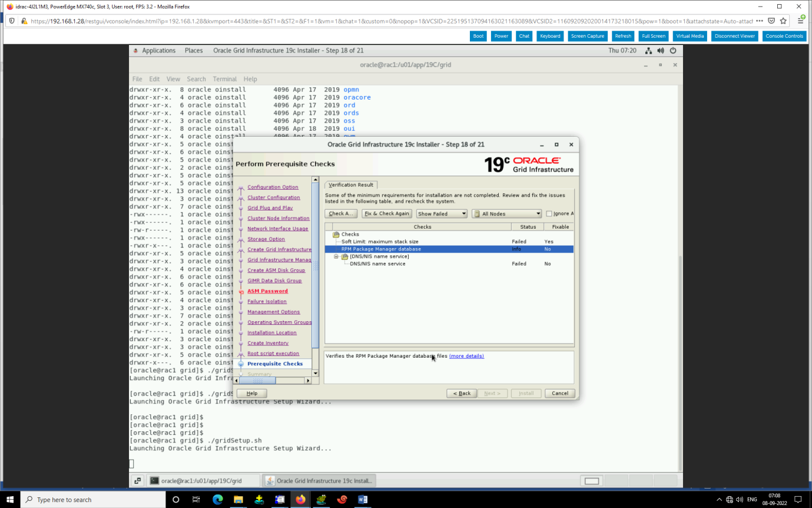
Task: Open the Firefox hamburger menu
Action: point(801,21)
